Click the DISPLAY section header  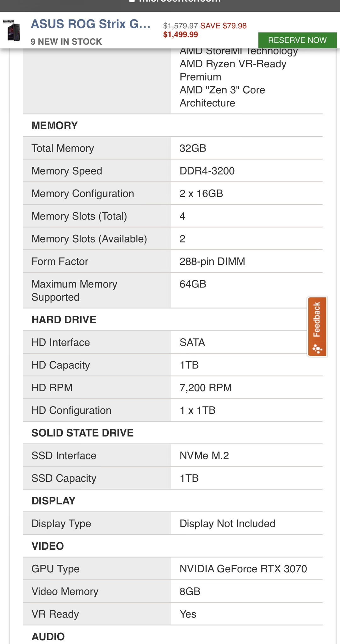click(54, 501)
